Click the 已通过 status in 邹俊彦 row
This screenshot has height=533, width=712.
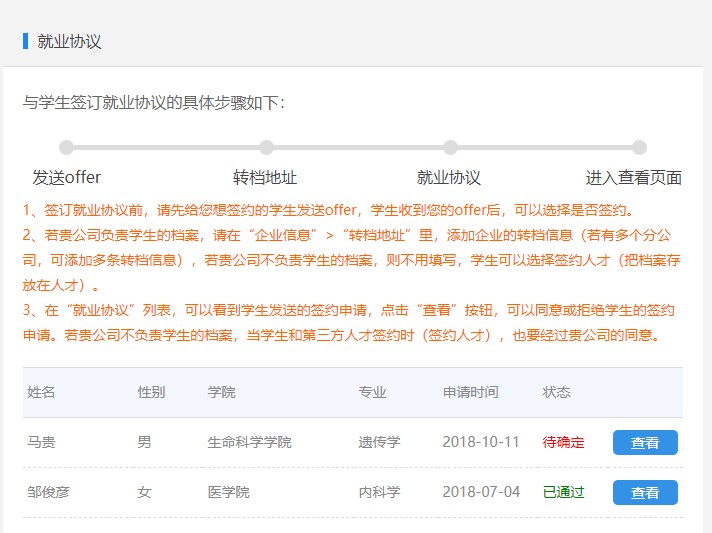coord(563,492)
